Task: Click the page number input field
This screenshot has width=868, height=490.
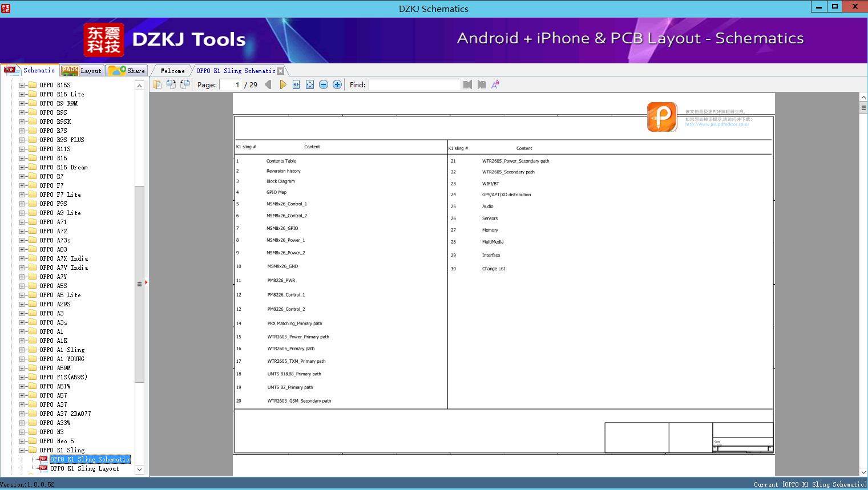Action: click(231, 84)
